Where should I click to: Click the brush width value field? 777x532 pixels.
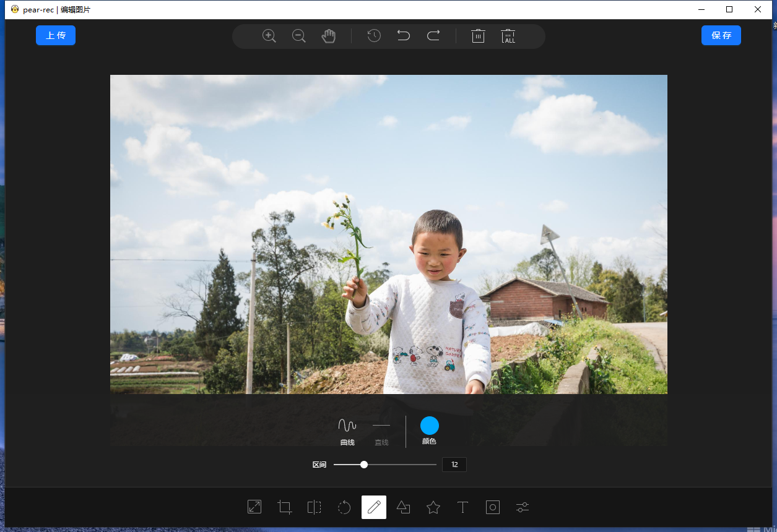click(x=454, y=465)
